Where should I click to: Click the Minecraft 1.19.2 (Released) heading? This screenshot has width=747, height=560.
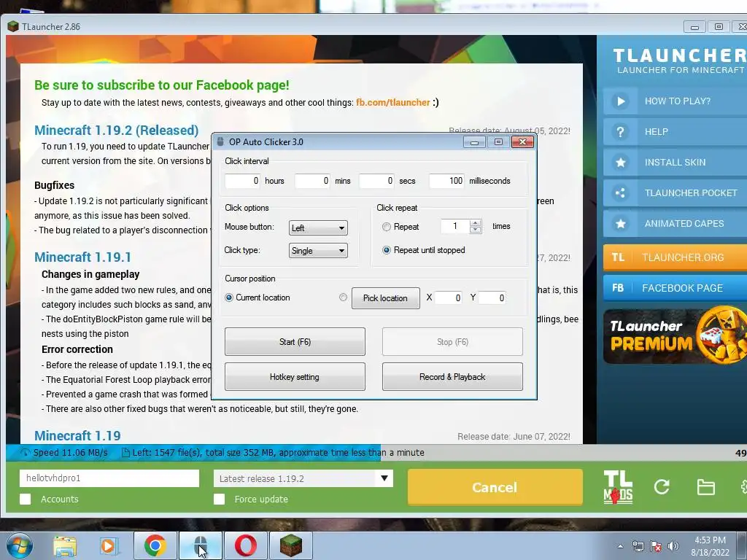[116, 130]
